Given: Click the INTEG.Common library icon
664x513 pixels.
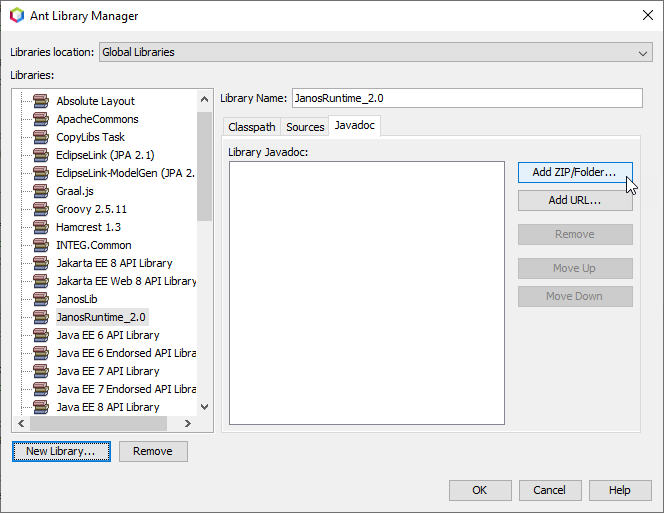Looking at the screenshot, I should [x=41, y=245].
